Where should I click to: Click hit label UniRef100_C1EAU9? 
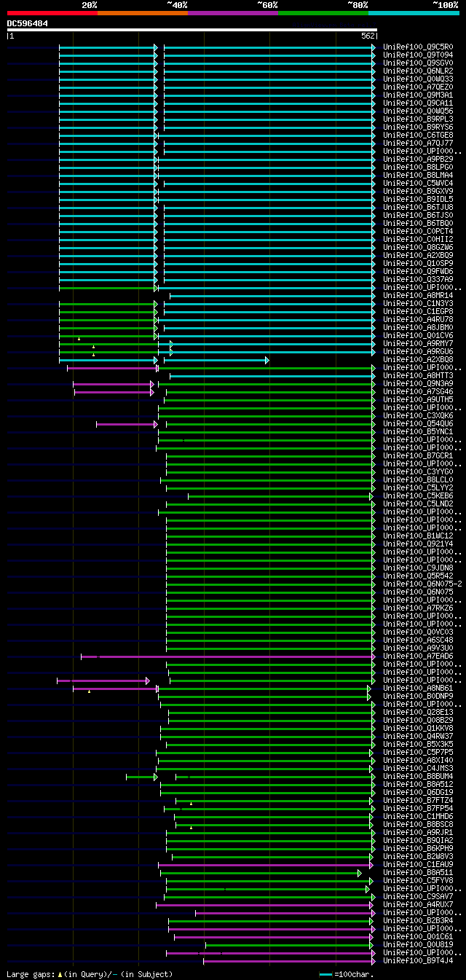click(x=418, y=864)
